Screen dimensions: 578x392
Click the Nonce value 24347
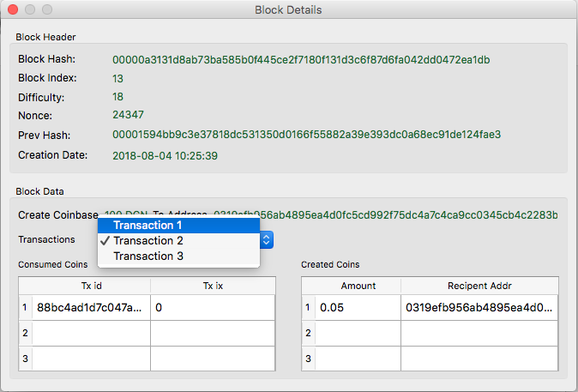(128, 115)
